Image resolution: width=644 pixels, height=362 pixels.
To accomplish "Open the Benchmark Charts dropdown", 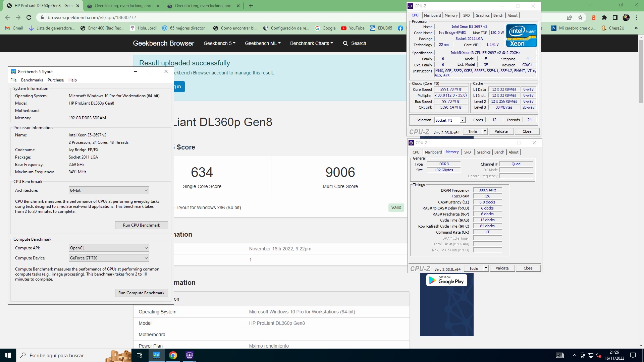I will (311, 43).
